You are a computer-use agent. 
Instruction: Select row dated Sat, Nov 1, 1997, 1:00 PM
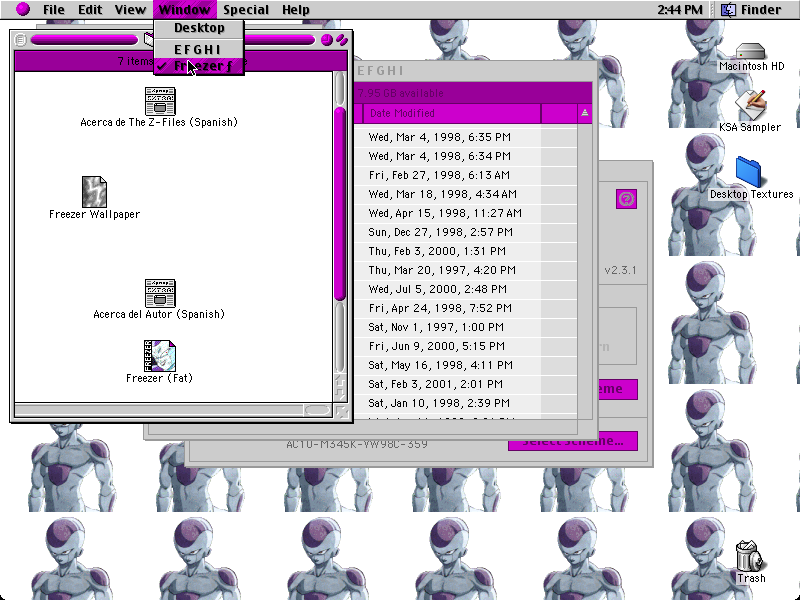pyautogui.click(x=465, y=327)
